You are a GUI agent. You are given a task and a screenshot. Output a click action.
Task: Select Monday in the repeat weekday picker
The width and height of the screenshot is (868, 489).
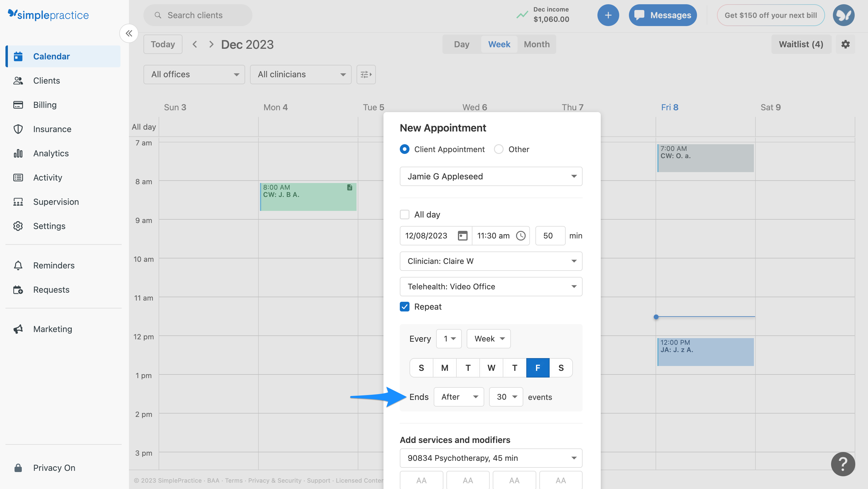[445, 368]
